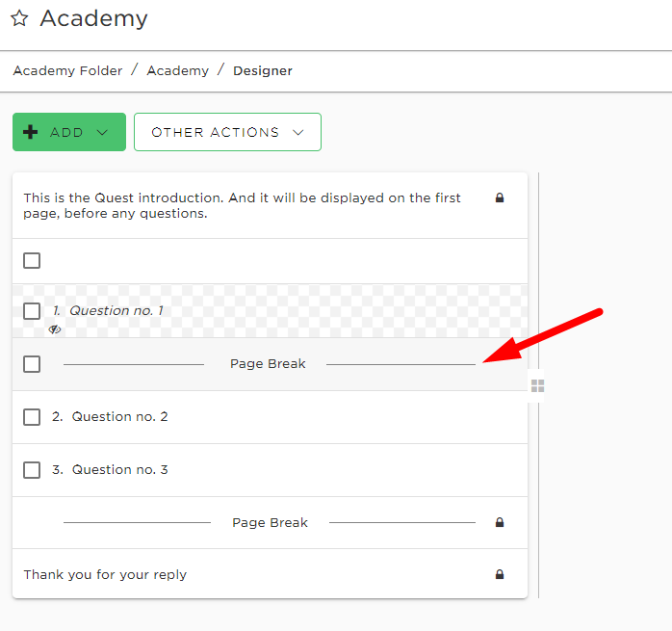
Task: Click the lock icon on bottom Page Break row
Action: point(500,522)
